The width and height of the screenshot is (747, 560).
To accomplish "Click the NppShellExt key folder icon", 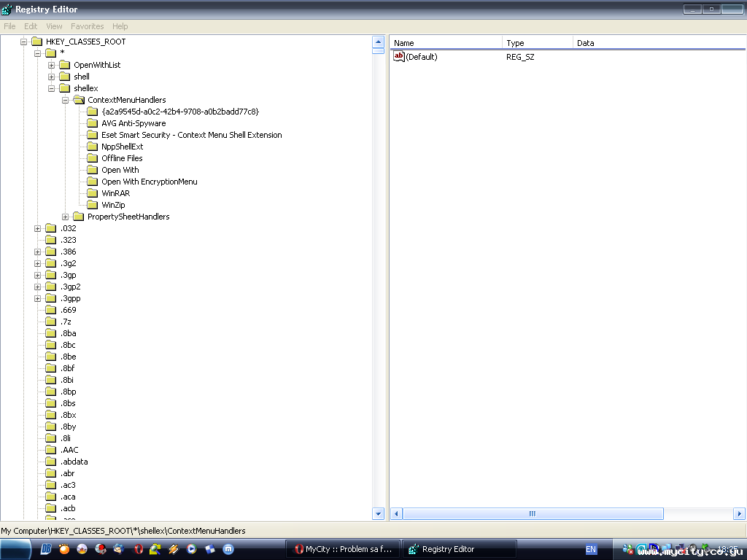I will coord(93,146).
